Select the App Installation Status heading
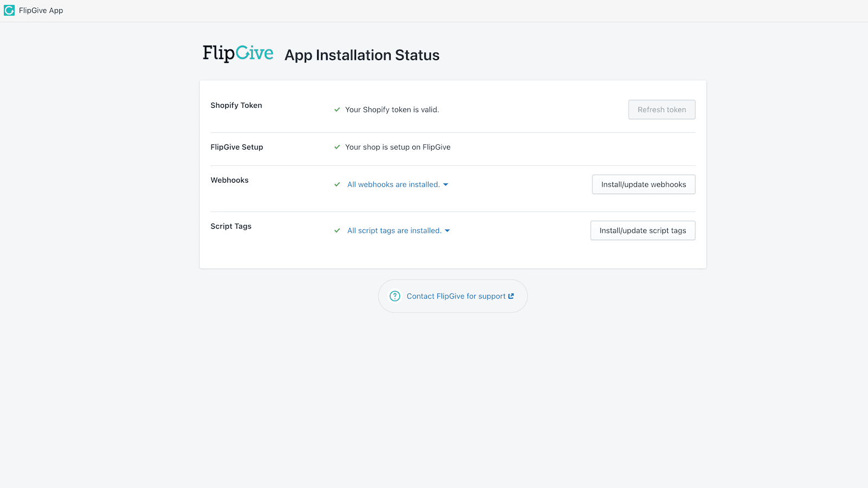This screenshot has width=868, height=488. point(361,55)
